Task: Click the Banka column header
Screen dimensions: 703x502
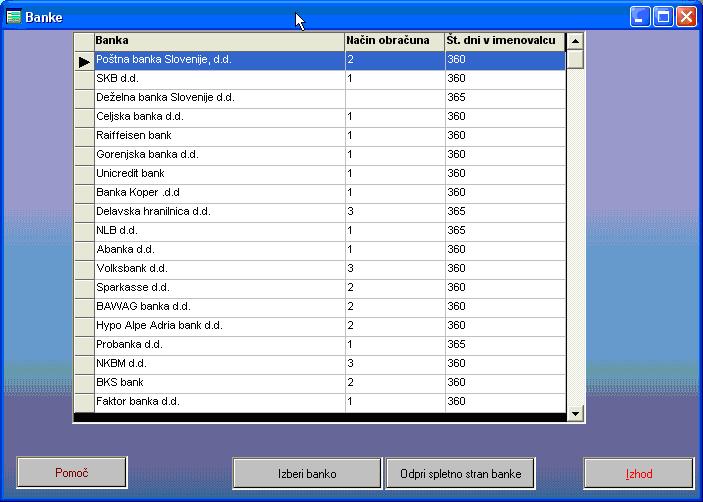Action: click(x=218, y=41)
